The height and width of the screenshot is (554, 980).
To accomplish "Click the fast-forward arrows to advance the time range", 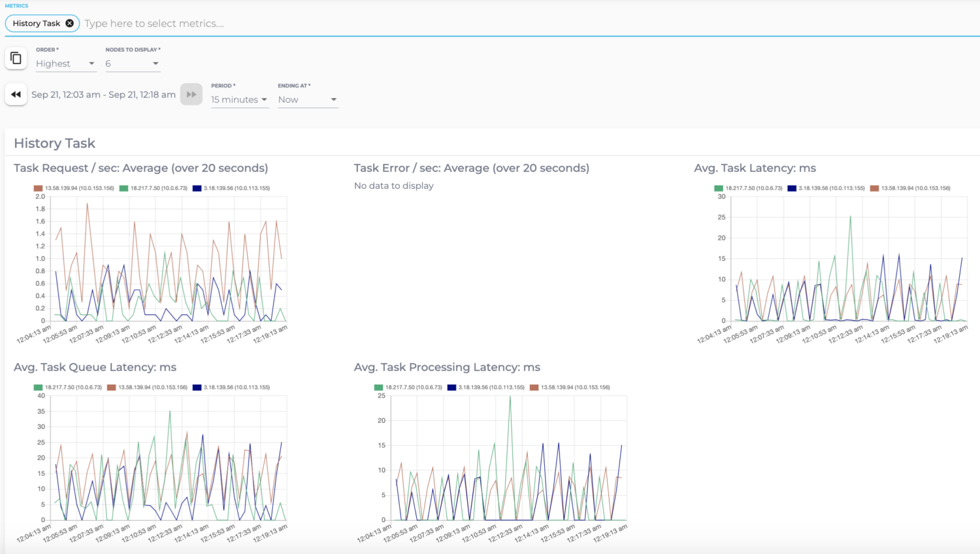I will click(x=191, y=94).
